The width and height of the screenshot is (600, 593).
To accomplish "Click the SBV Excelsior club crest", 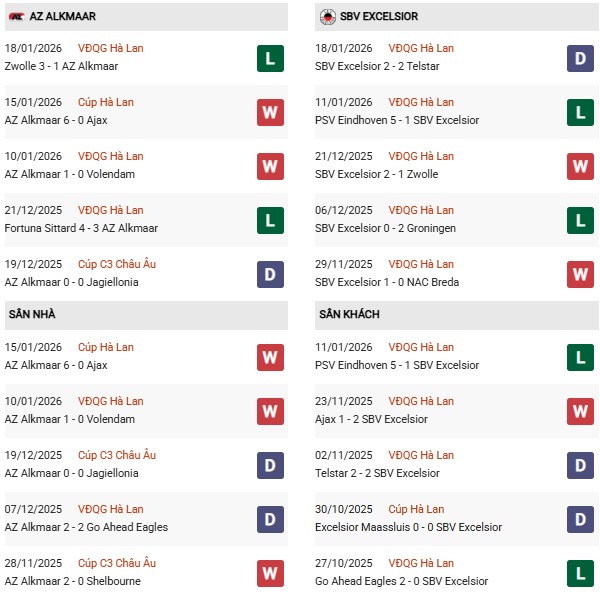I will pyautogui.click(x=327, y=17).
